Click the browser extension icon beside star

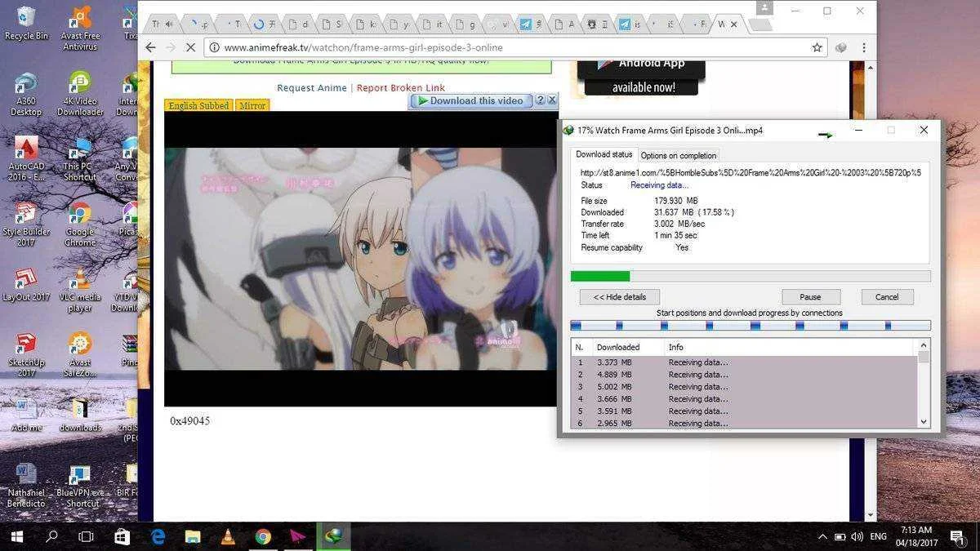(x=841, y=47)
